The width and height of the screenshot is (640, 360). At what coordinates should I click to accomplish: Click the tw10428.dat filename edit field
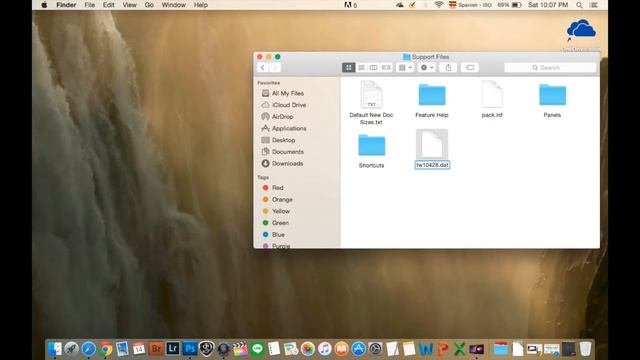click(x=432, y=165)
